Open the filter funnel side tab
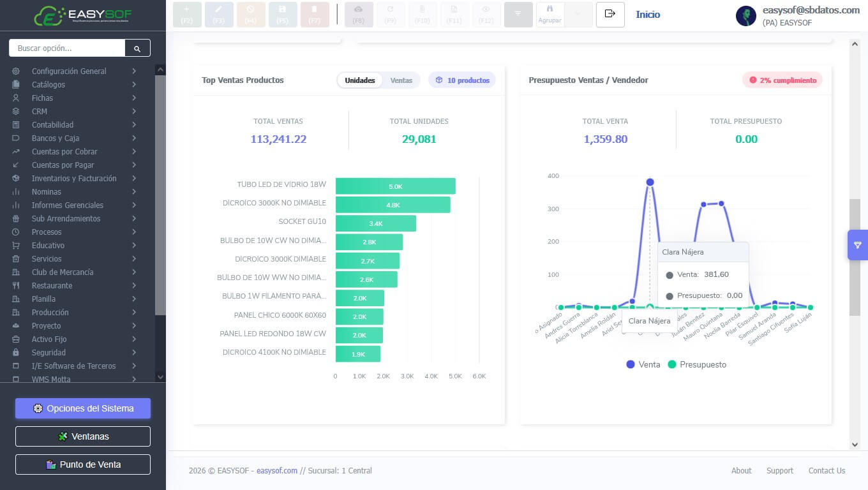This screenshot has height=490, width=868. 857,245
